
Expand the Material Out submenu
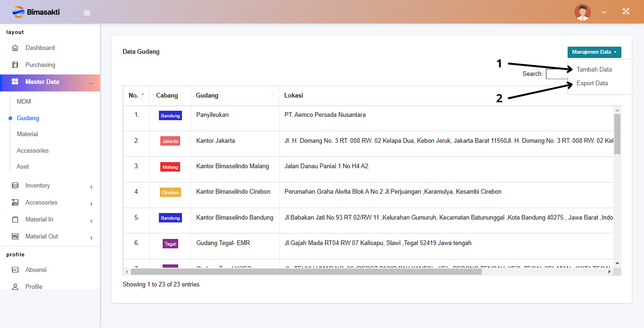point(91,238)
